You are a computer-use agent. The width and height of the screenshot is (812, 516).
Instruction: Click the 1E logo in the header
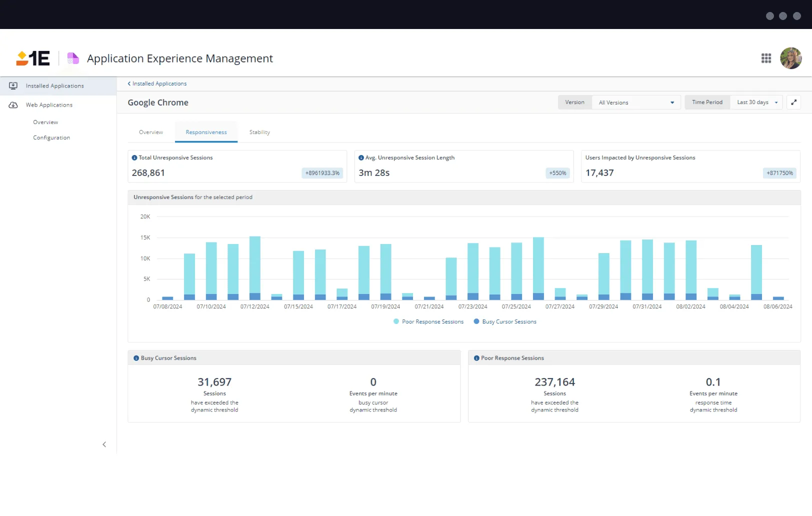tap(32, 58)
